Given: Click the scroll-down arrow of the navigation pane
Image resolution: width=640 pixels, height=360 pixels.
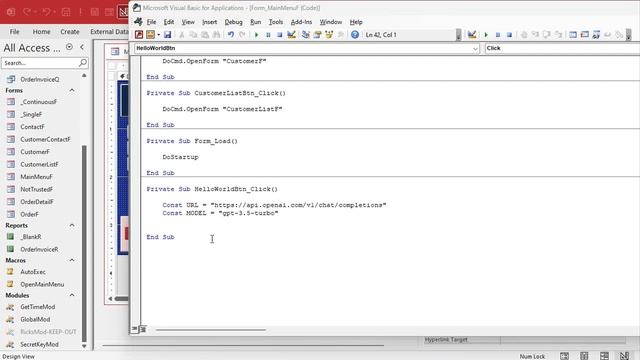Looking at the screenshot, I should [x=84, y=346].
